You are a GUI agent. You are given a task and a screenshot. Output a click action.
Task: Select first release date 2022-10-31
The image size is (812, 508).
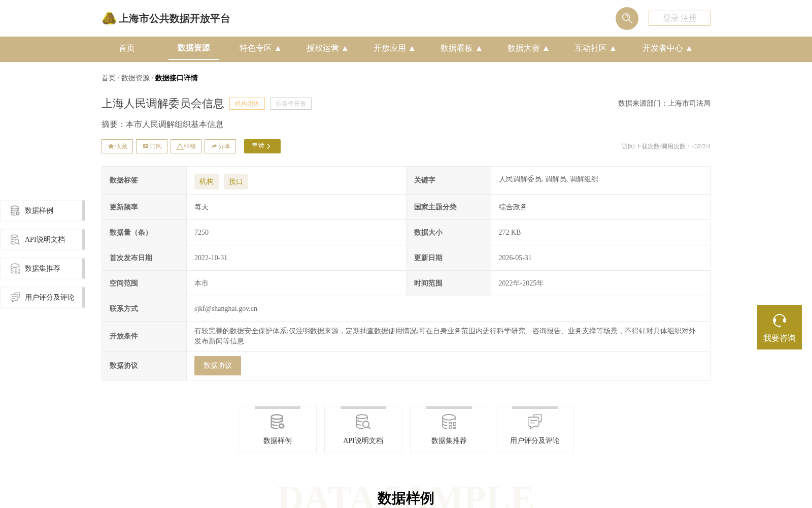pyautogui.click(x=211, y=258)
